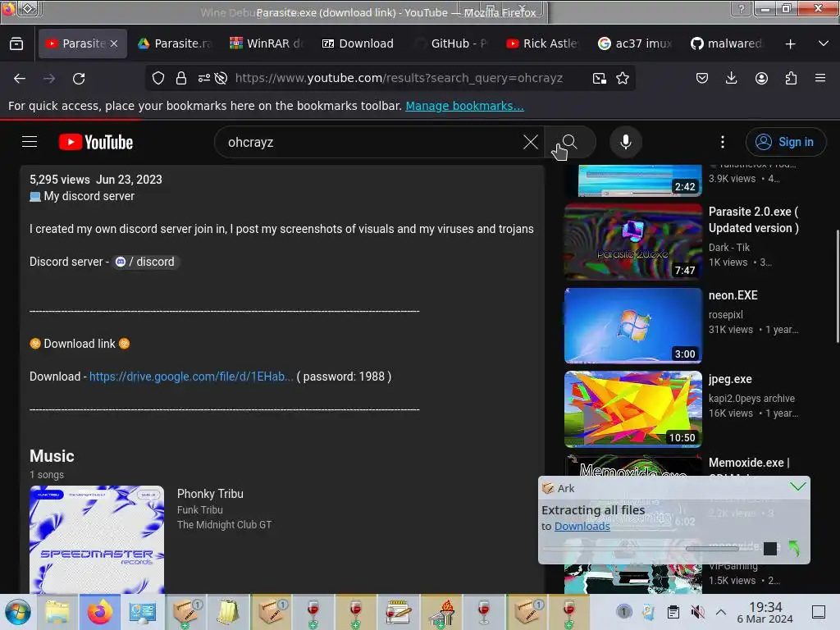Reload the current YouTube page
The image size is (840, 630).
point(79,78)
